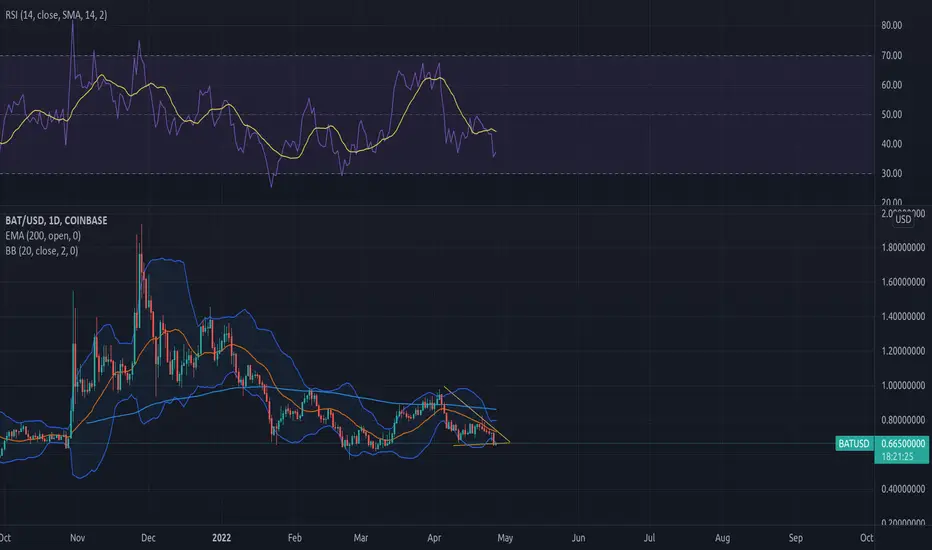The image size is (932, 550).
Task: Click the Sep label on time axis
Action: pos(795,538)
